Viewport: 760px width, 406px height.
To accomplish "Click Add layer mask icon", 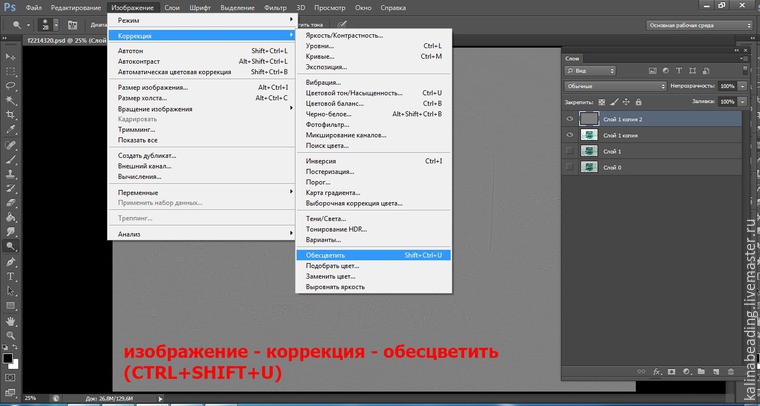I will pyautogui.click(x=671, y=372).
